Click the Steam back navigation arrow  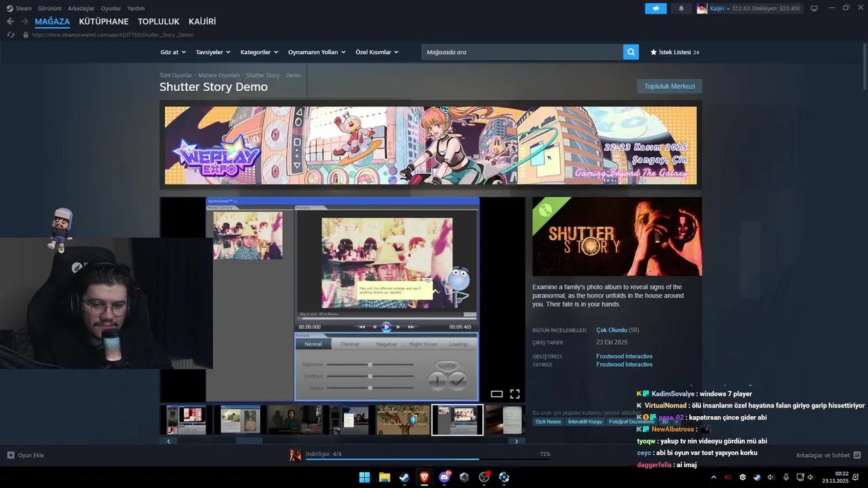(x=10, y=22)
